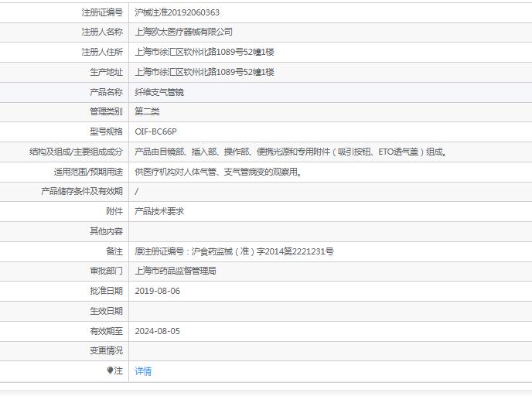Select model specification OIF-BC66P

coord(155,131)
